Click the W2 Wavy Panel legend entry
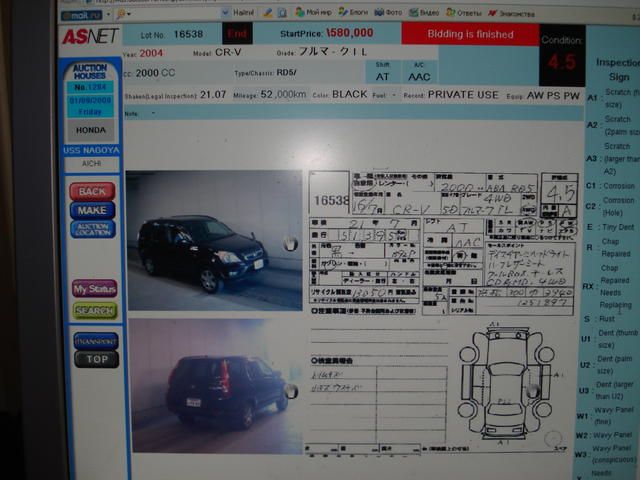Screen dimensions: 640x480 (x=604, y=435)
